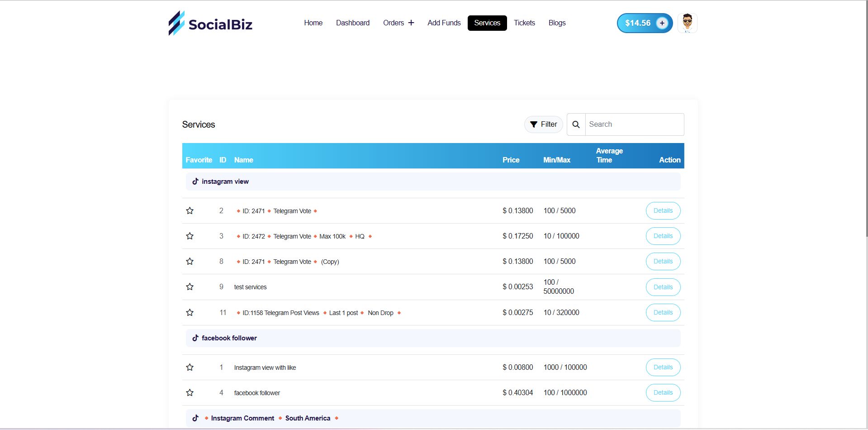Go to the Home page
Image resolution: width=868 pixels, height=430 pixels.
[x=313, y=23]
